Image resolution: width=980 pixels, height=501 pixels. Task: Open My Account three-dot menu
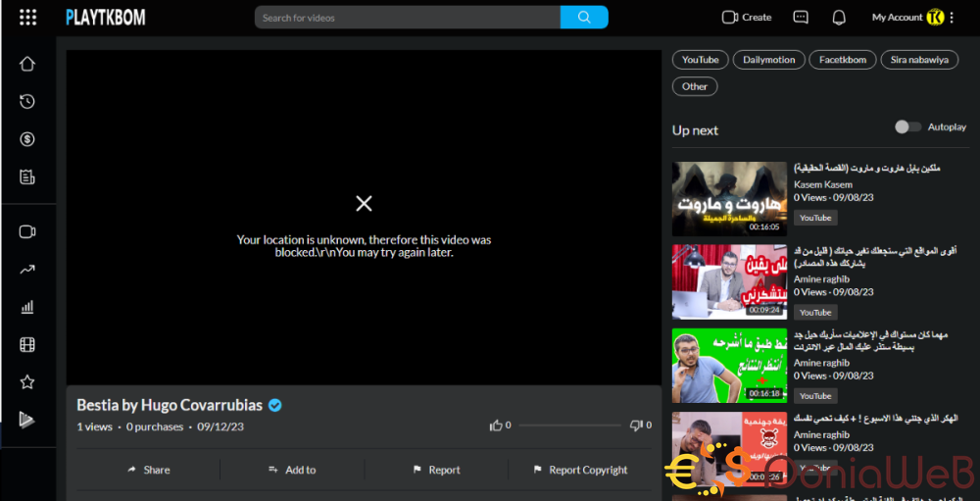952,18
